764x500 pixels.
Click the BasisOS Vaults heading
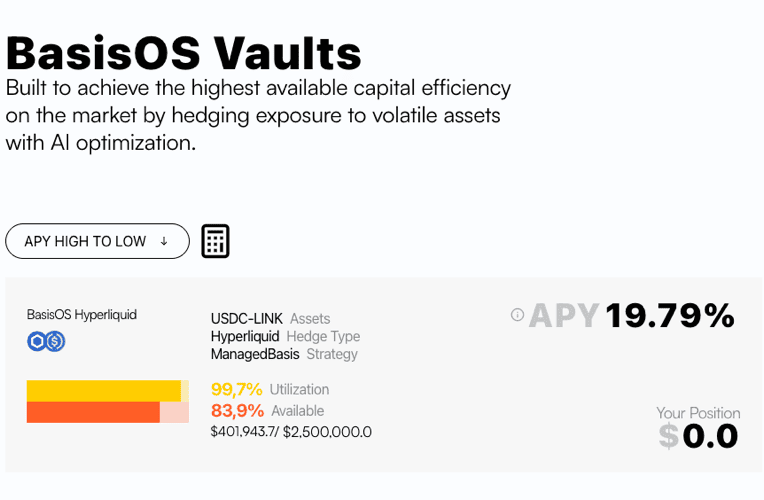pos(184,51)
